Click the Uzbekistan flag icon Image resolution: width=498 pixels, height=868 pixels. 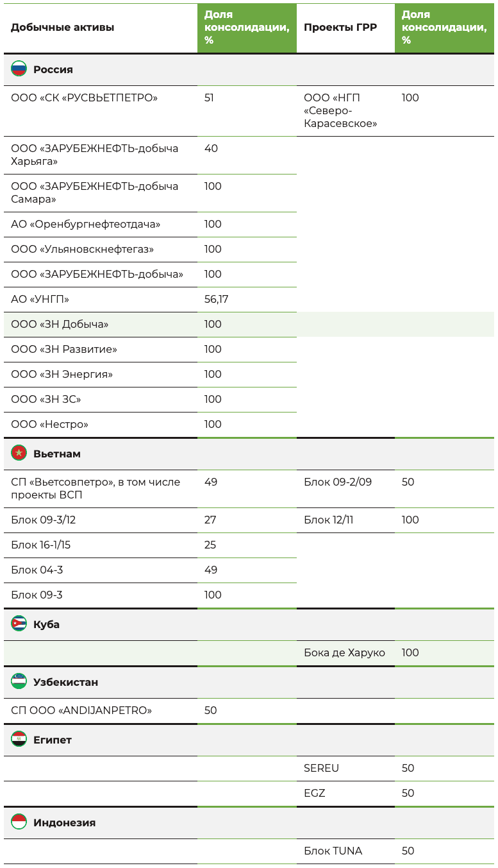pos(19,682)
